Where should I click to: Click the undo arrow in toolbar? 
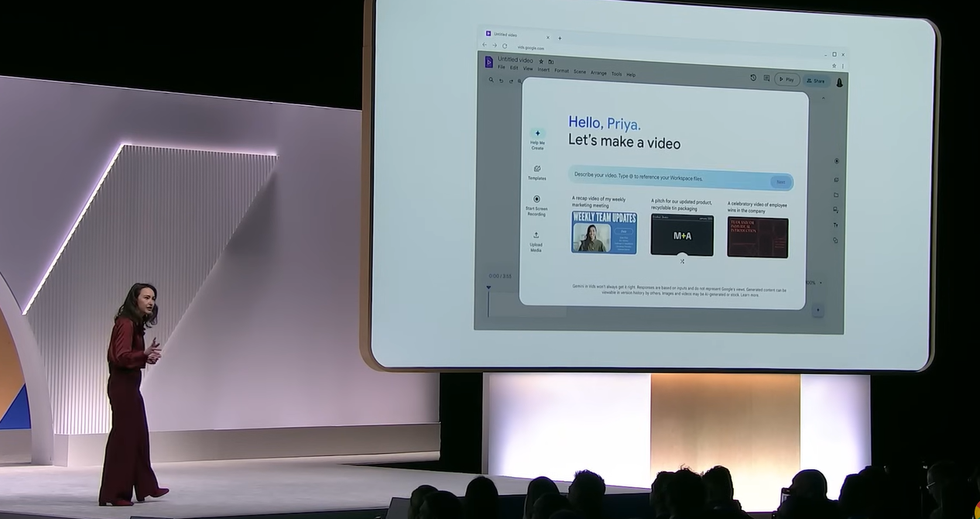click(x=501, y=81)
